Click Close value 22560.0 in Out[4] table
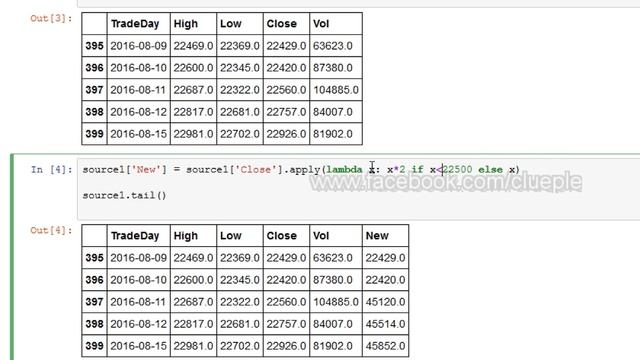The width and height of the screenshot is (640, 360). (287, 302)
